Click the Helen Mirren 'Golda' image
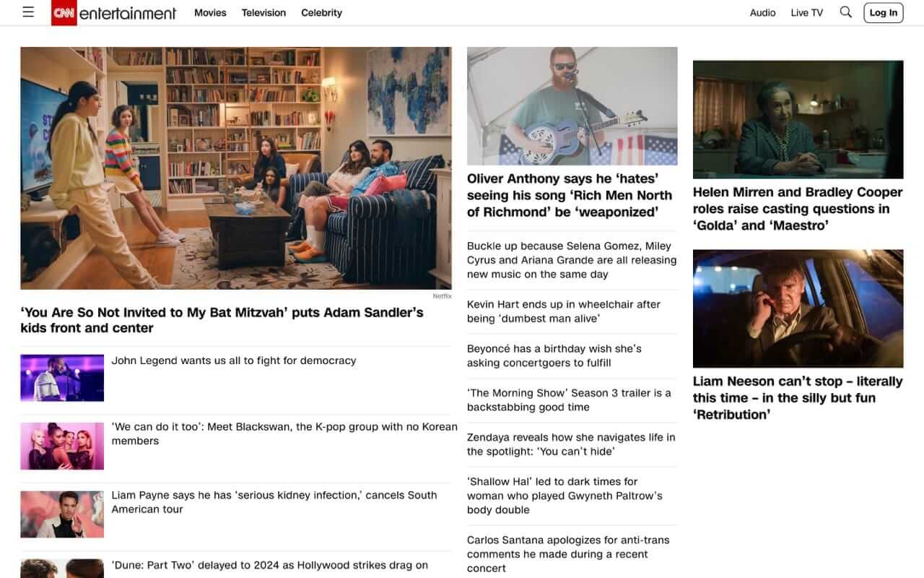 (798, 119)
